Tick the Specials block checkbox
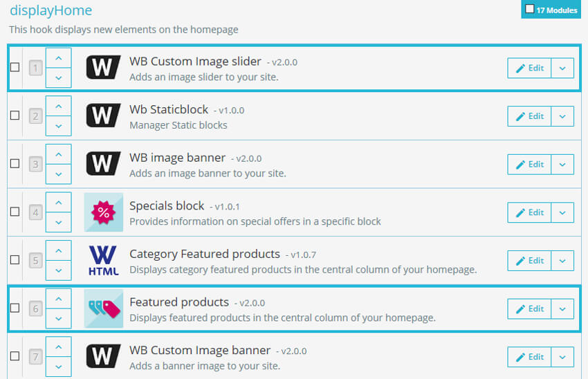The width and height of the screenshot is (588, 379). [15, 212]
